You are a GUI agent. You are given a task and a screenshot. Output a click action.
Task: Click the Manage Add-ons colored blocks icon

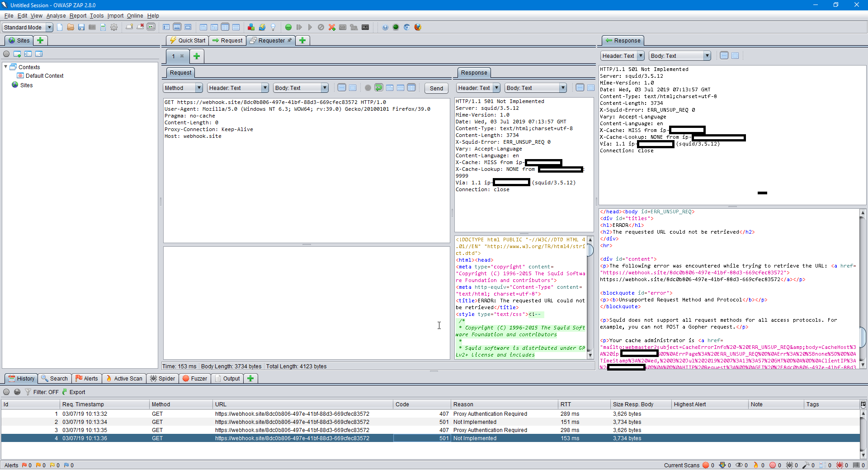[251, 27]
